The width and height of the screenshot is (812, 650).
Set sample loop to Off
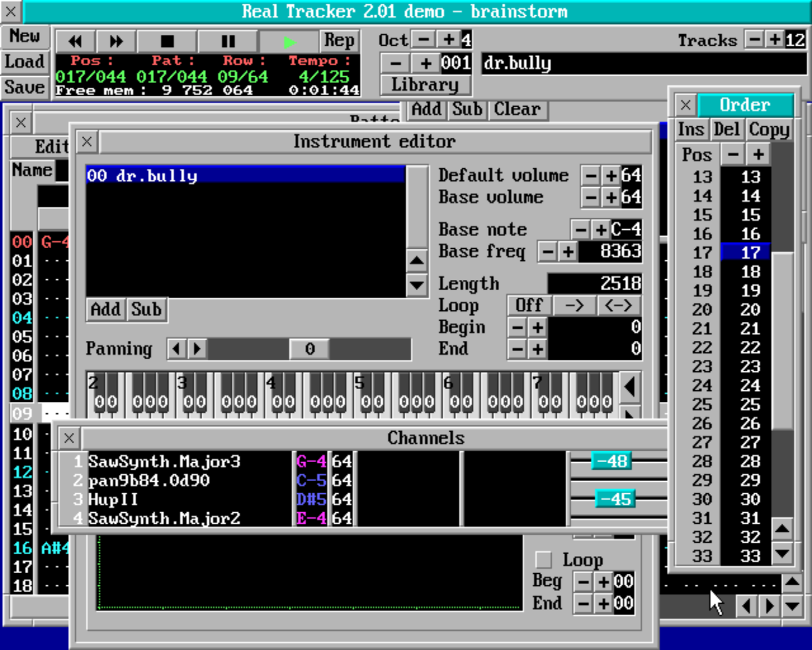pos(528,305)
